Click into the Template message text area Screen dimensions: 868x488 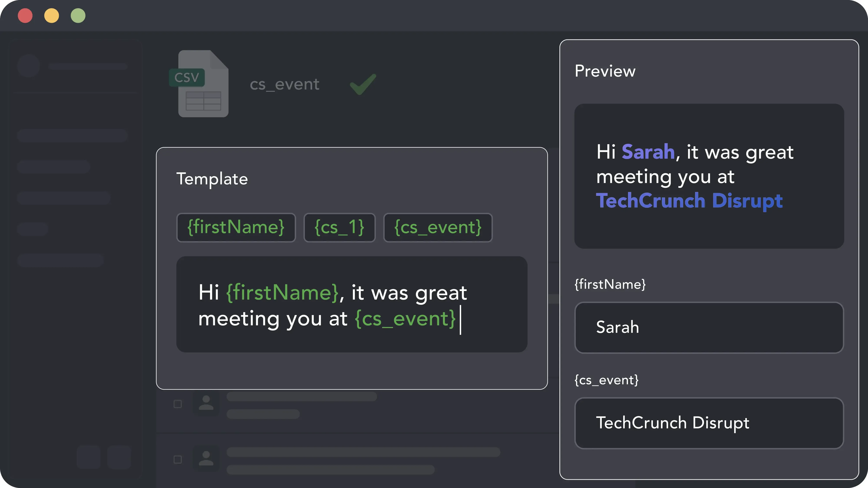[x=352, y=305]
